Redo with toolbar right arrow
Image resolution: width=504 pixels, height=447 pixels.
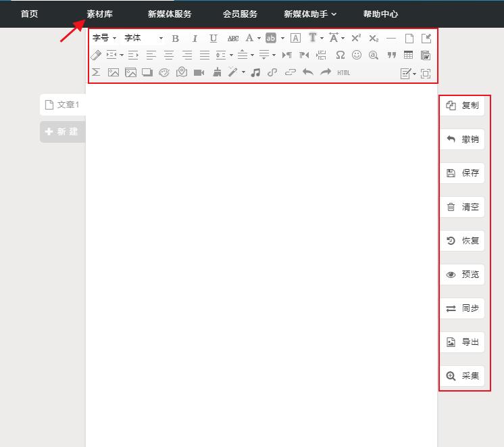325,72
